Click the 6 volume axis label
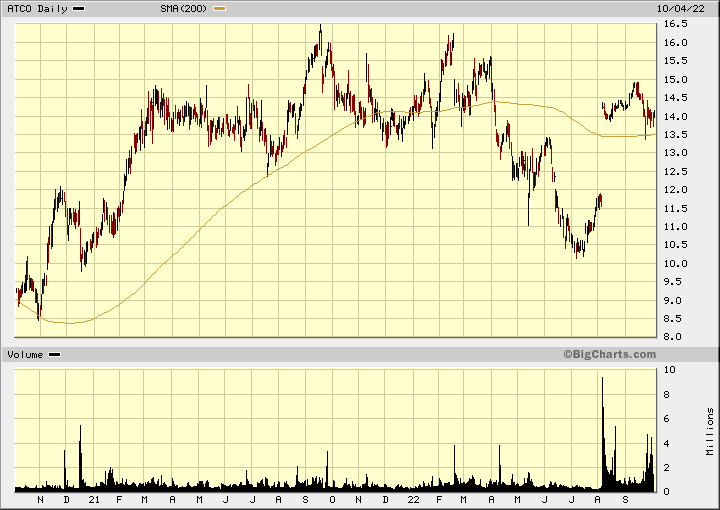This screenshot has height=510, width=720. coord(667,419)
